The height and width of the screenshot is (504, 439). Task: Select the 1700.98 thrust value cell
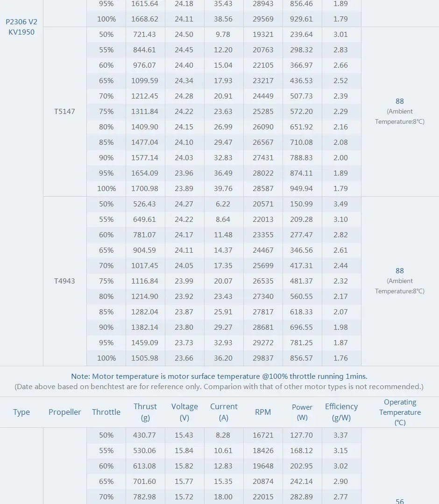pyautogui.click(x=145, y=189)
